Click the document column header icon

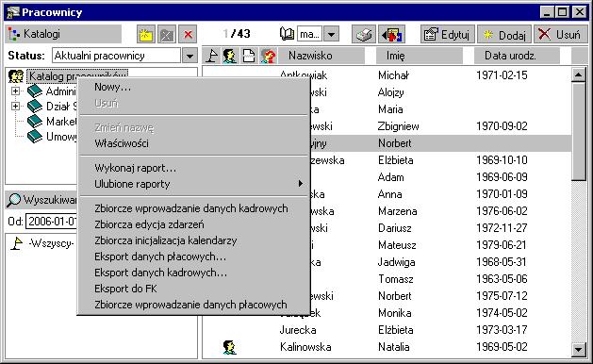click(x=249, y=56)
